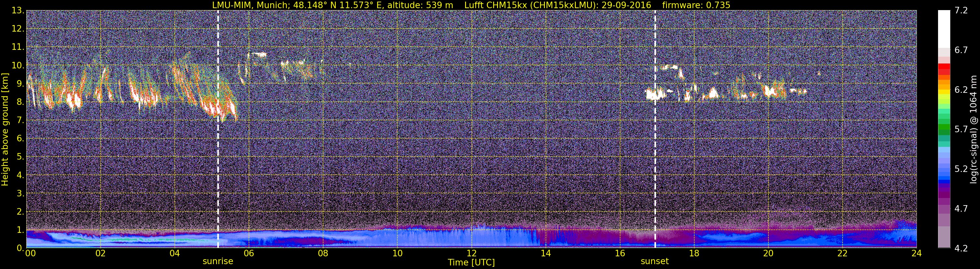This screenshot has width=980, height=269.
Task: Click time axis tick label '22'
Action: [842, 253]
